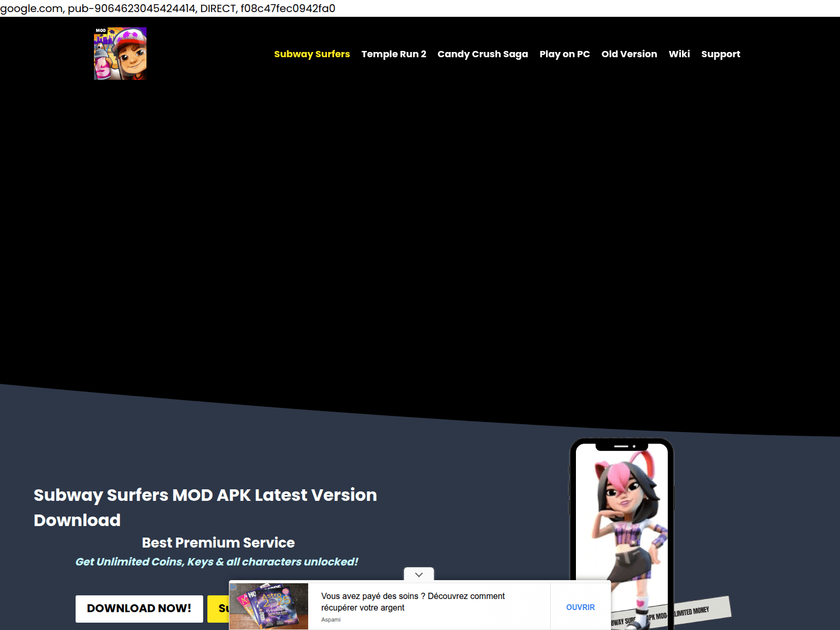Click the yellow button beside DOWNLOAD NOW!
This screenshot has width=840, height=630.
218,608
